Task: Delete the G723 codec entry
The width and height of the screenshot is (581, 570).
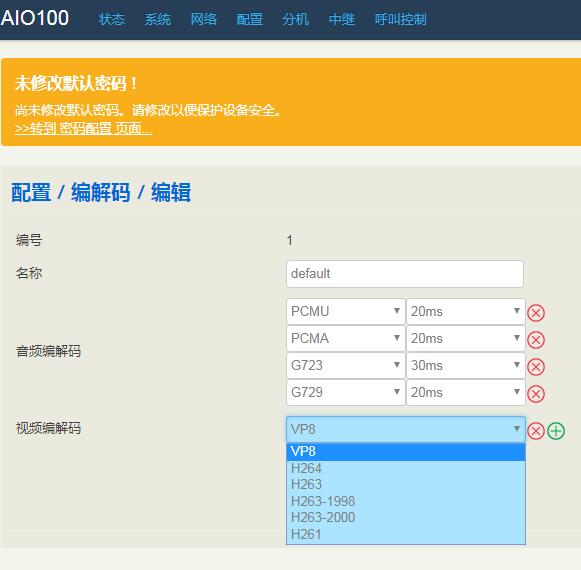Action: coord(535,367)
